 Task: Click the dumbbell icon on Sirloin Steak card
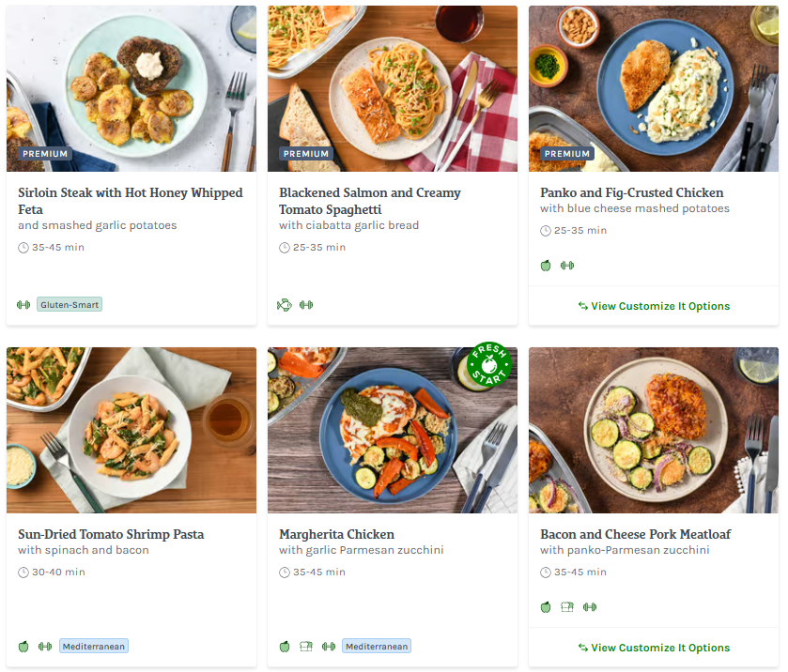(x=23, y=305)
